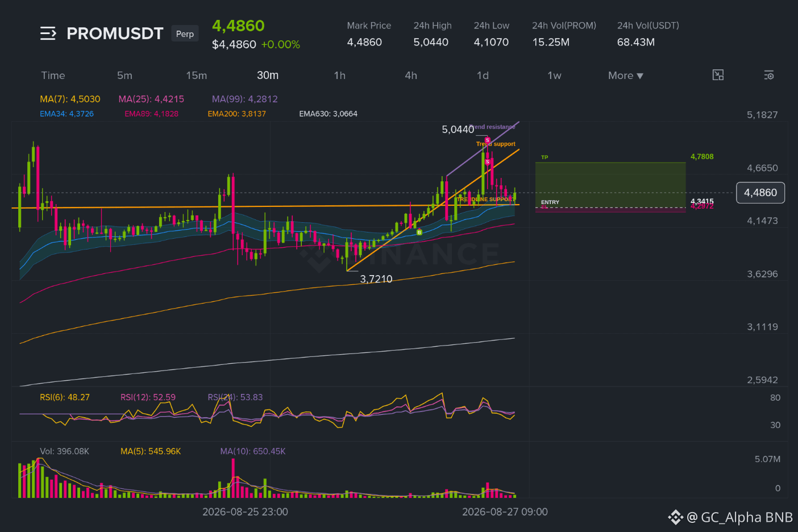Click the TRENDLINE SUPPORT annotation

click(485, 199)
